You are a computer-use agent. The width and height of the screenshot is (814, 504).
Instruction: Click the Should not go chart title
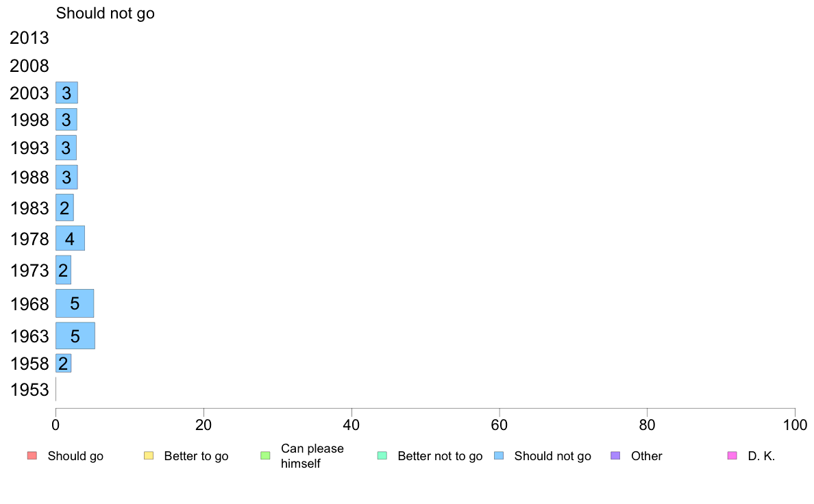[106, 13]
